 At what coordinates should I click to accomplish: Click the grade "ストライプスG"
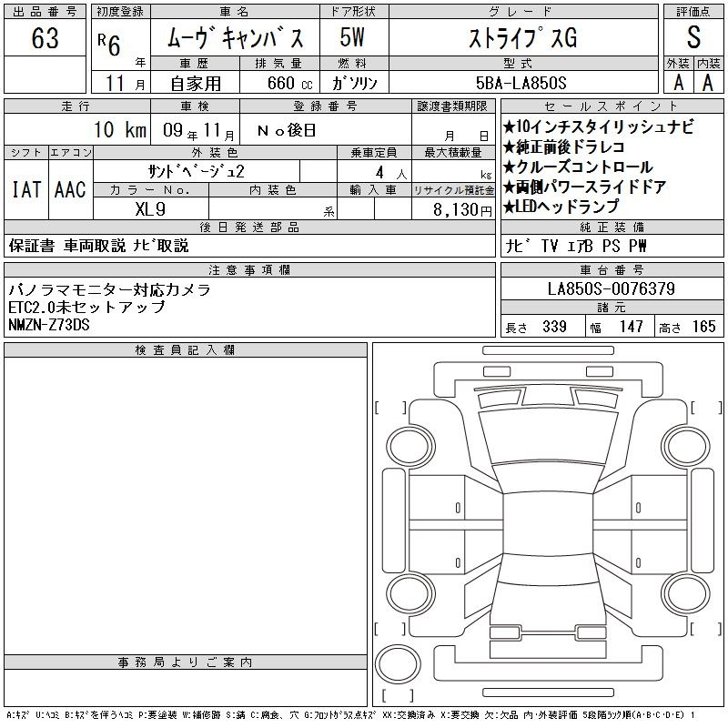click(522, 38)
